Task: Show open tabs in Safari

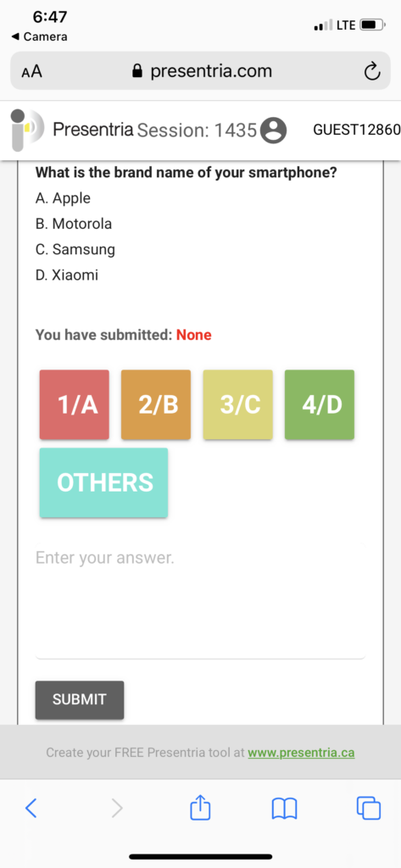Action: coord(369,808)
